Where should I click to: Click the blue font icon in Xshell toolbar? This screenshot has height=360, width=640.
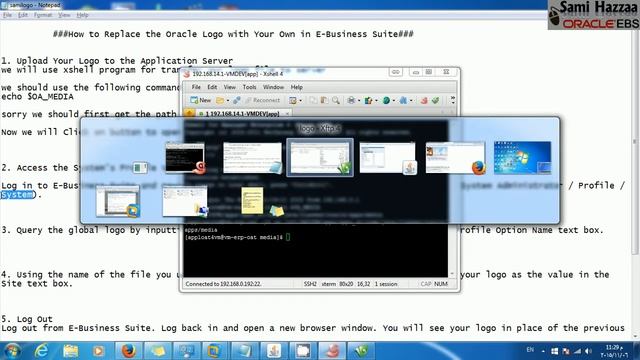403,100
